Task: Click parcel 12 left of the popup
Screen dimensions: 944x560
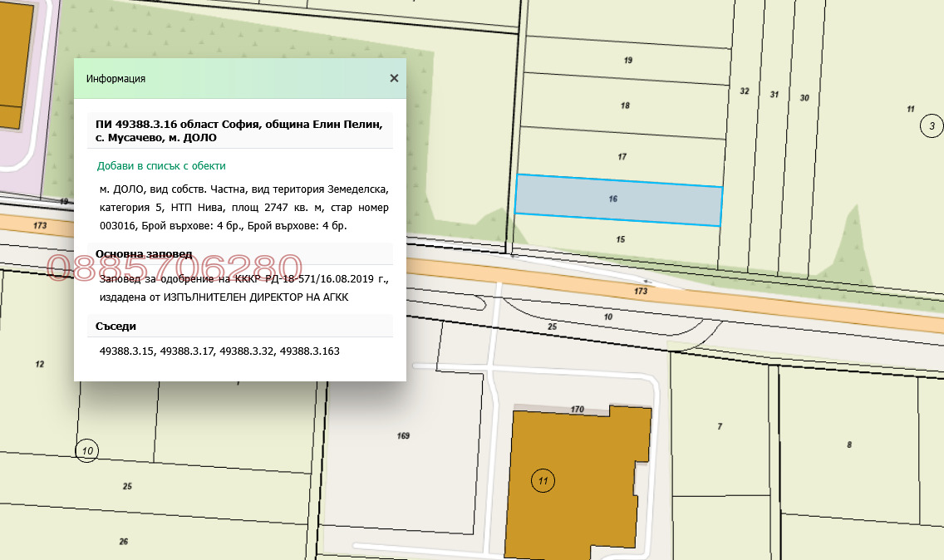Action: point(39,364)
